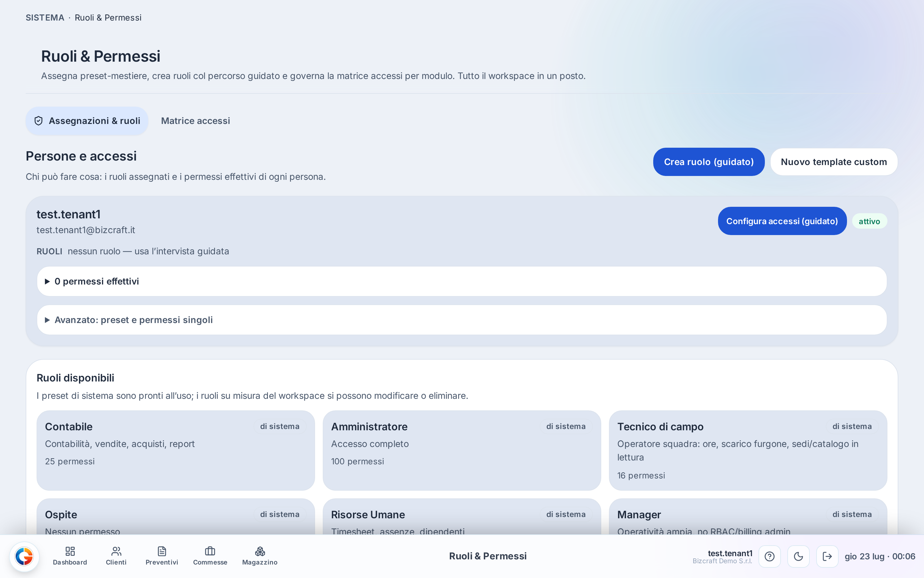Click 'Ruoli disponibili' heading

(75, 378)
